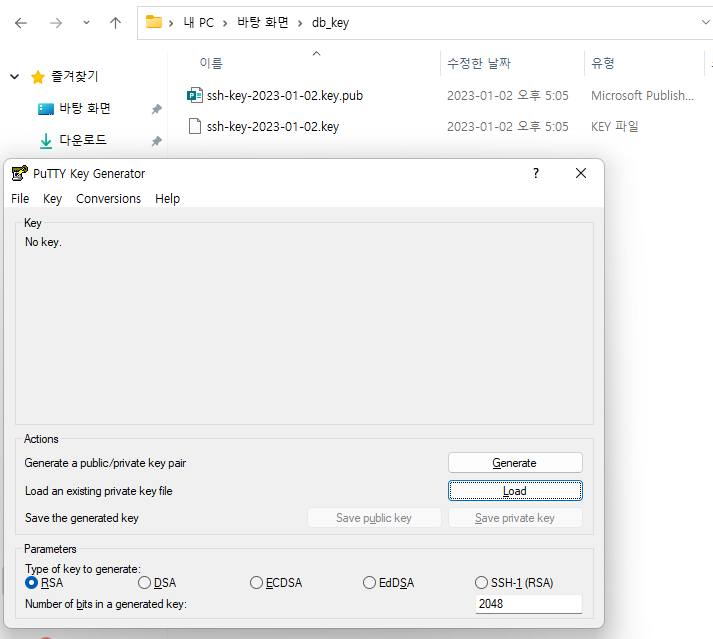
Task: Sort files by 수정한 날짜 column
Action: (479, 63)
